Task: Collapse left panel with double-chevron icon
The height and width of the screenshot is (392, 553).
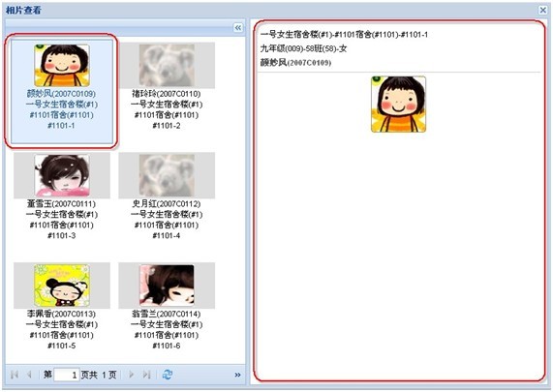Action: tap(238, 27)
